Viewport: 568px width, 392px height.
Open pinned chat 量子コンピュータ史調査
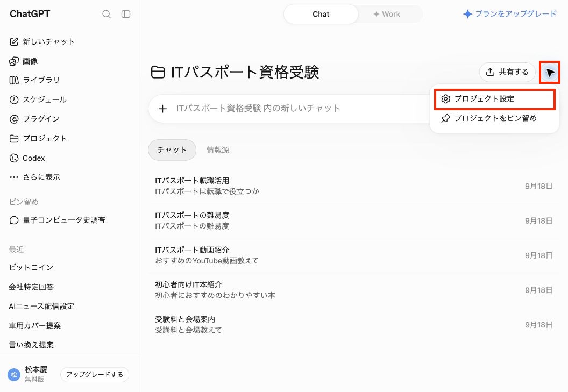57,220
